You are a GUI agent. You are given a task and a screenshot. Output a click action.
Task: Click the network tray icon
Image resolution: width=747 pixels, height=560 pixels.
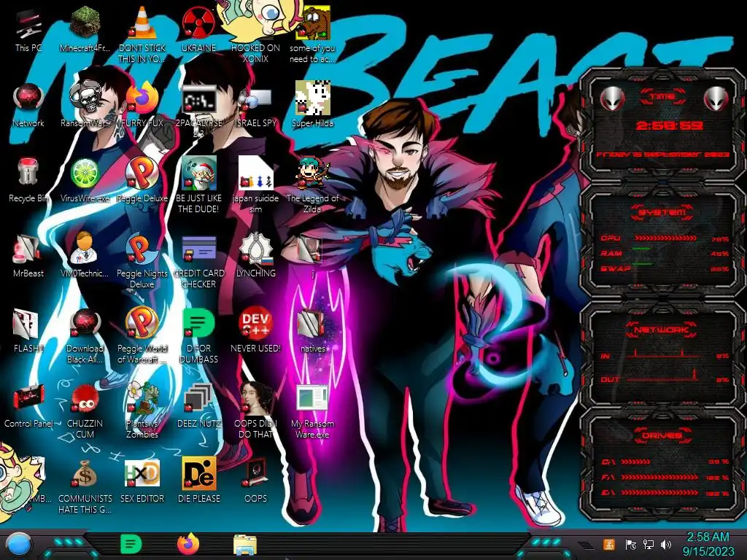(x=649, y=544)
